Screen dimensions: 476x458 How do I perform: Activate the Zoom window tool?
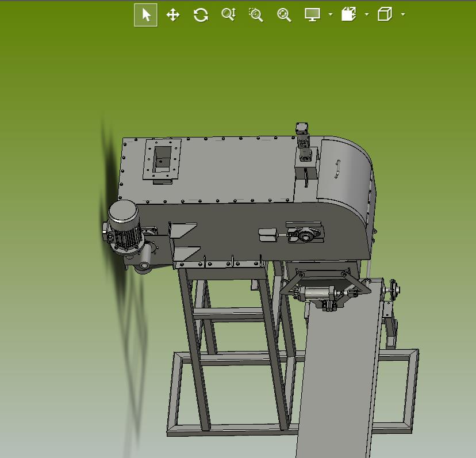[x=256, y=14]
